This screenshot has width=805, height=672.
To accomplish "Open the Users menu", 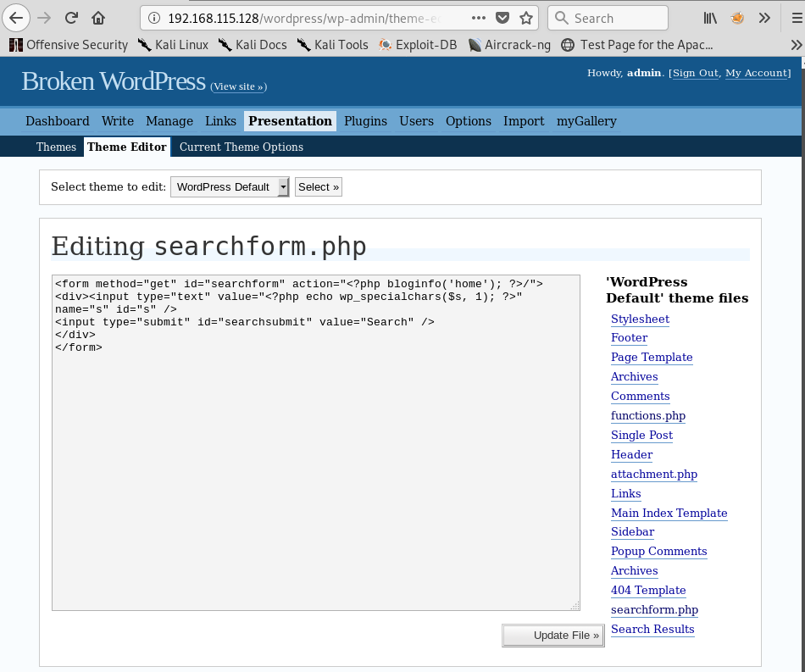I will coord(416,121).
